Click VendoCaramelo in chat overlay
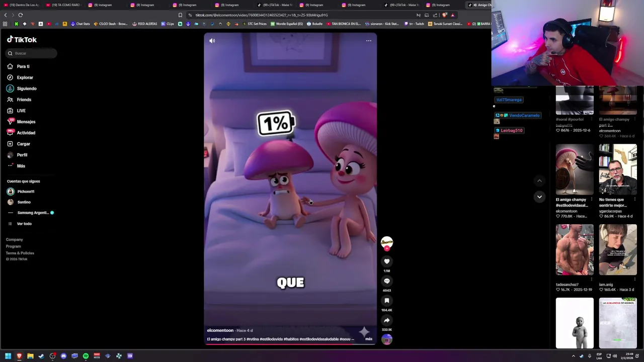The width and height of the screenshot is (644, 362). (524, 116)
